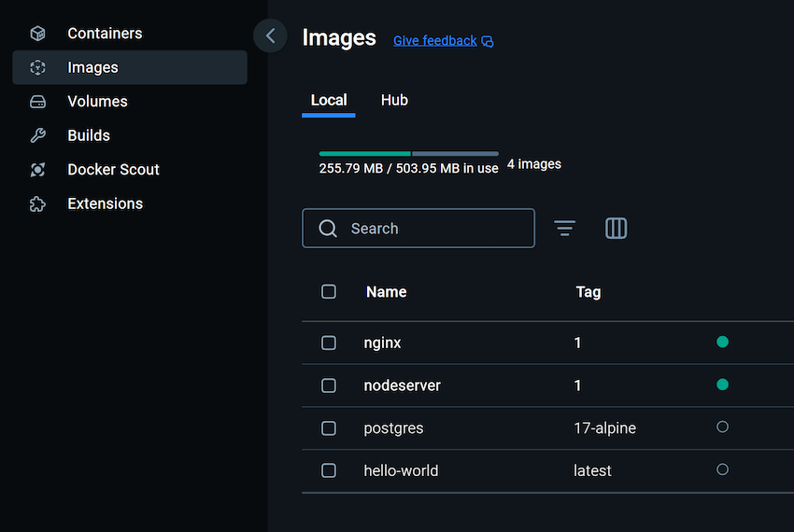Image resolution: width=794 pixels, height=532 pixels.
Task: Switch to the Local tab
Action: [329, 100]
